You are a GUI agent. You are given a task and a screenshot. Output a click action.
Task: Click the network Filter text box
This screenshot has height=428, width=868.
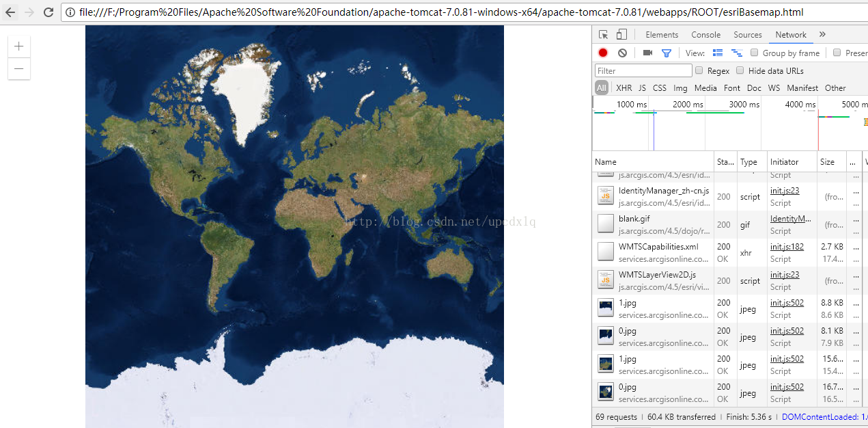click(643, 70)
